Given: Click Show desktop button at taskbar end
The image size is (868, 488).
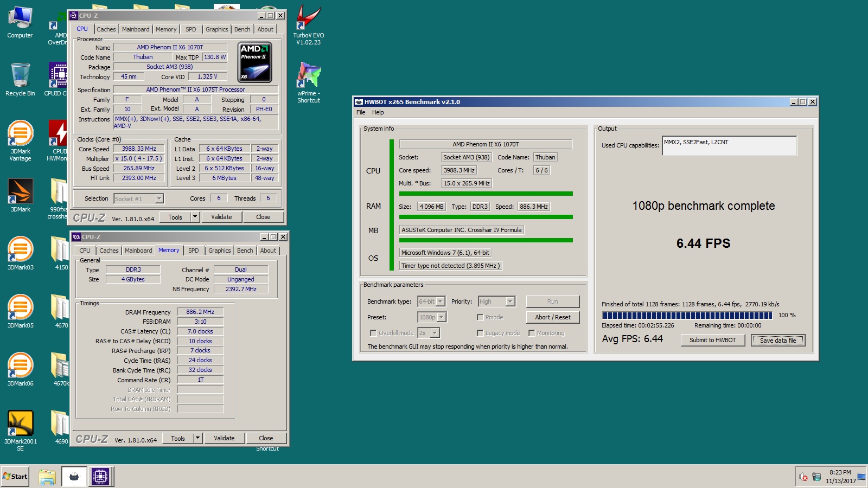Looking at the screenshot, I should click(x=862, y=477).
